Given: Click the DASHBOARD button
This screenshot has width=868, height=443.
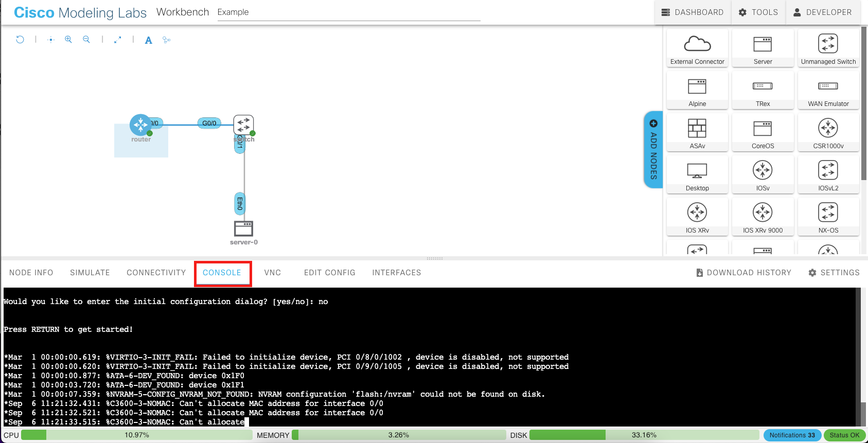Looking at the screenshot, I should tap(693, 12).
